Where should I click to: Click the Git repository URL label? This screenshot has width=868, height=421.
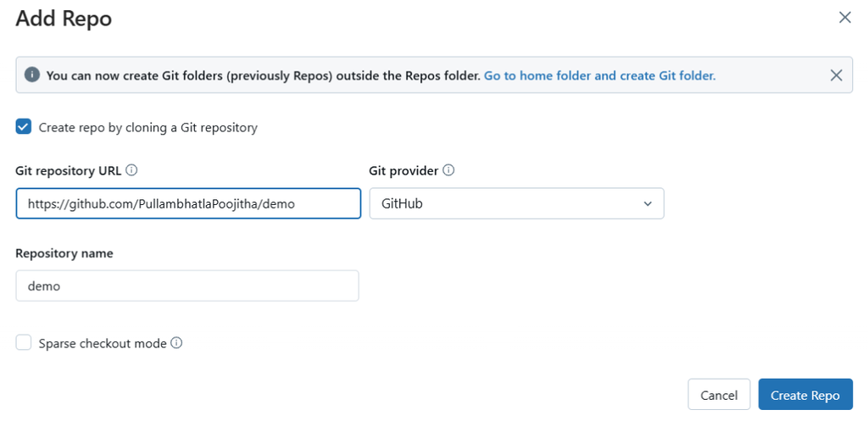[x=68, y=170]
